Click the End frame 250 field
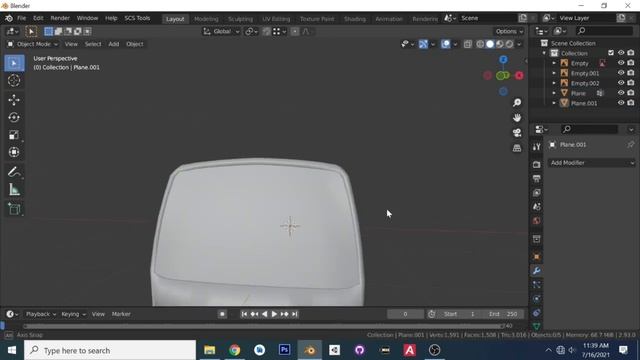This screenshot has width=640, height=360. [x=503, y=314]
